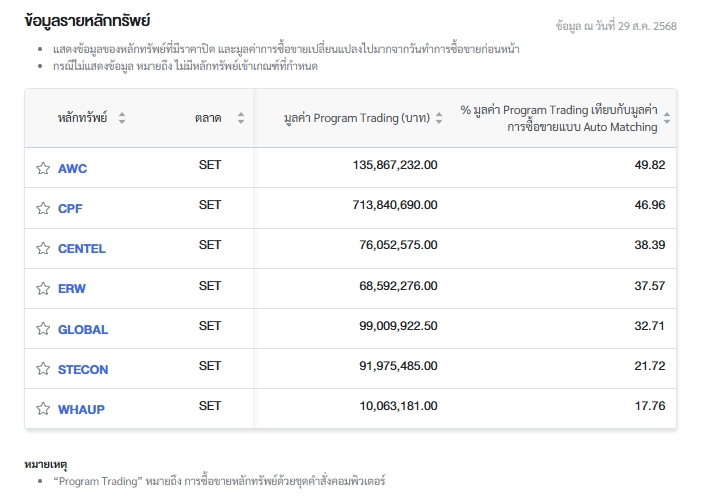702x501 pixels.
Task: Open the ERW stock link
Action: click(72, 289)
